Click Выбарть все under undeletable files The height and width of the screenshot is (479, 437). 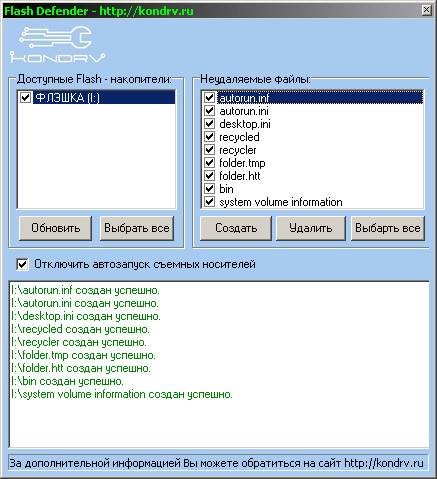(x=388, y=228)
